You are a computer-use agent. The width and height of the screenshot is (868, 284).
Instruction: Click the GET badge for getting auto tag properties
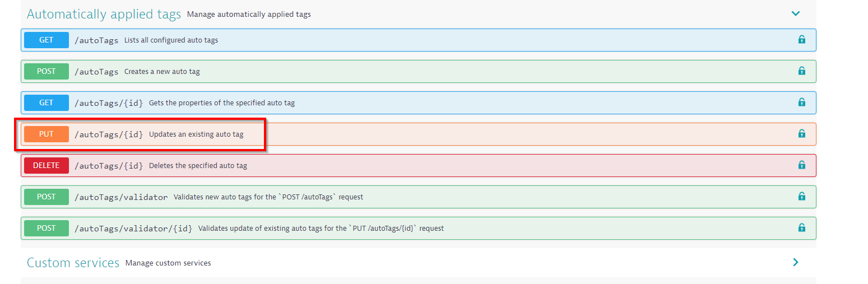(x=47, y=103)
